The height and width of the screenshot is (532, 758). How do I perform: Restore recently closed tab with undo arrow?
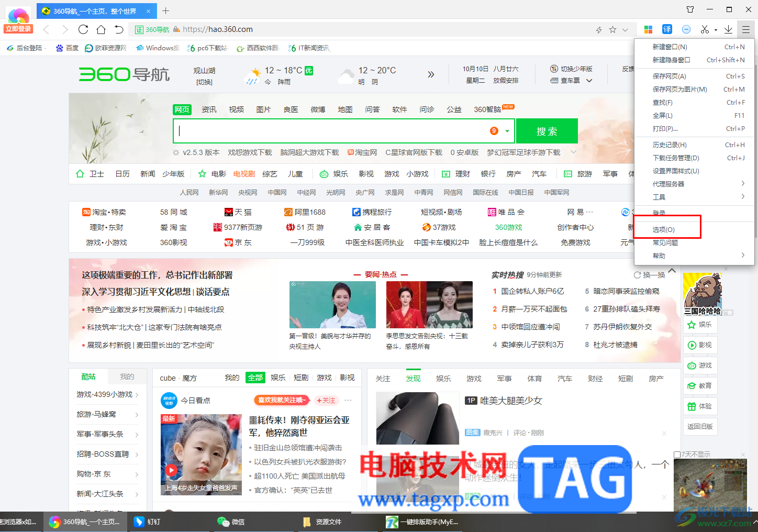119,29
